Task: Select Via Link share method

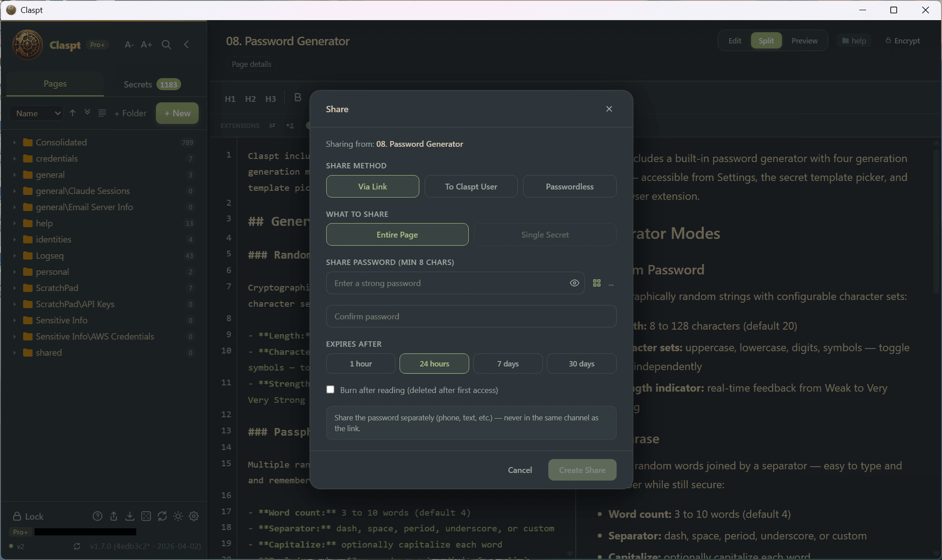Action: (373, 187)
